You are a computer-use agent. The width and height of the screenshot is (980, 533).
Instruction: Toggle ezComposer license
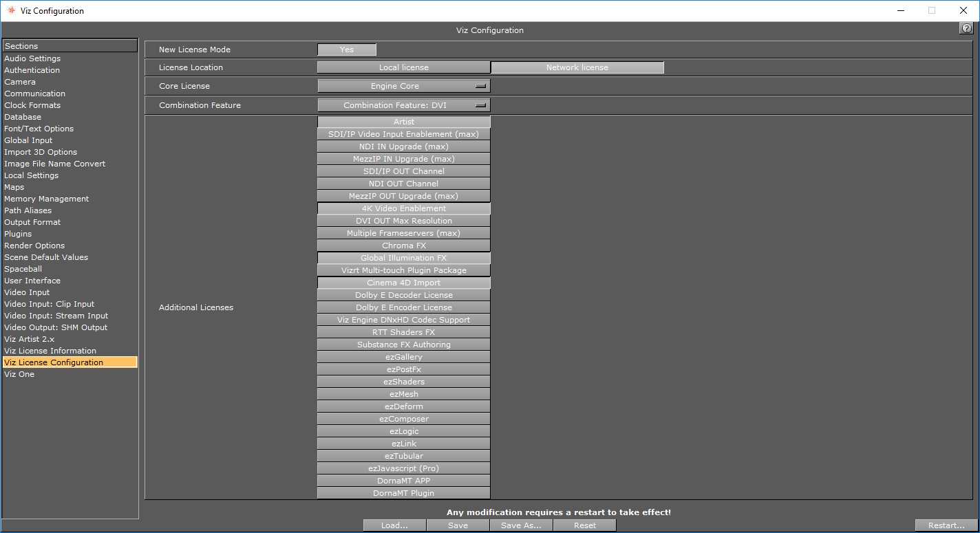click(404, 419)
